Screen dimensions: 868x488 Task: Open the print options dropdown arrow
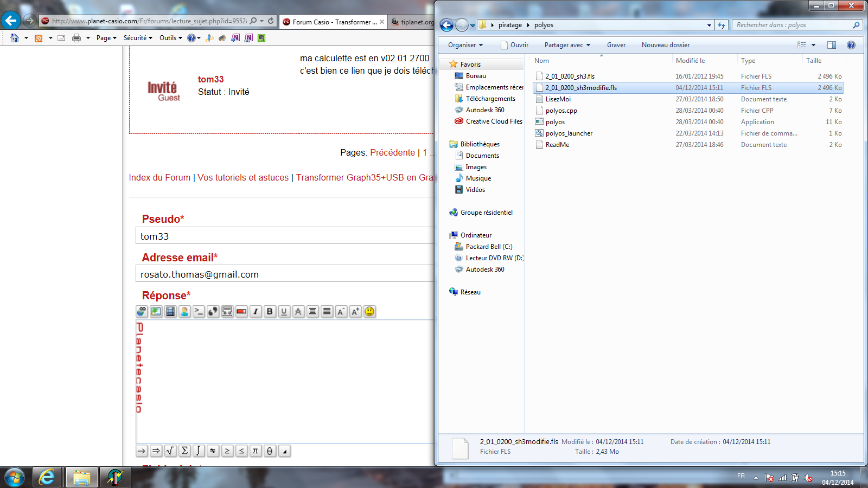[88, 38]
